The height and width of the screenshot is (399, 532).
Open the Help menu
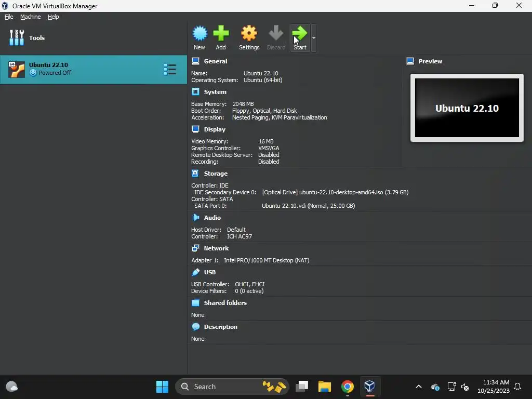(x=54, y=17)
